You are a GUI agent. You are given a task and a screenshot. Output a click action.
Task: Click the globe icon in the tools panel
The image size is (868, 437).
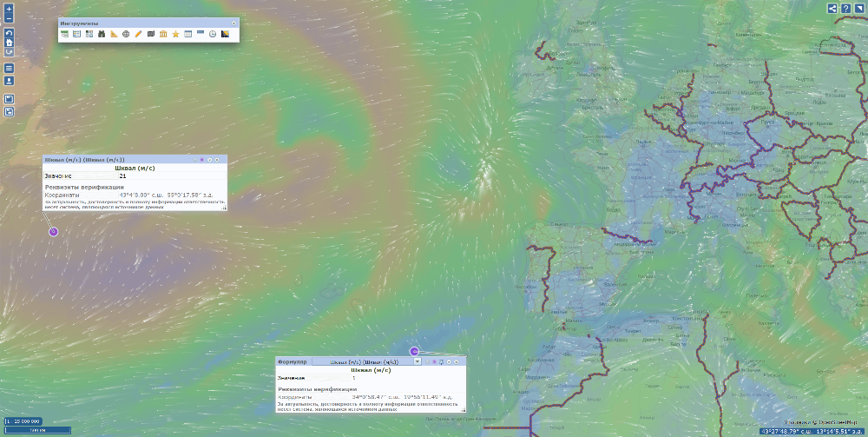click(126, 34)
